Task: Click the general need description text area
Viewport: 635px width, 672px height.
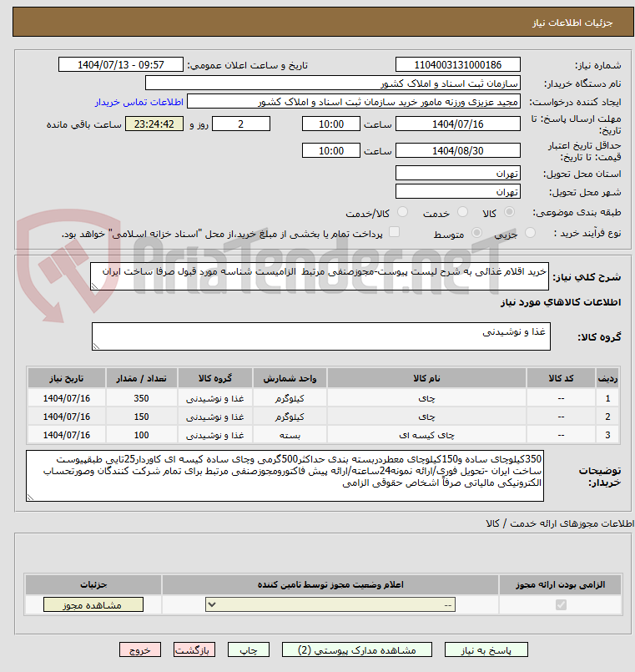Action: tap(320, 277)
